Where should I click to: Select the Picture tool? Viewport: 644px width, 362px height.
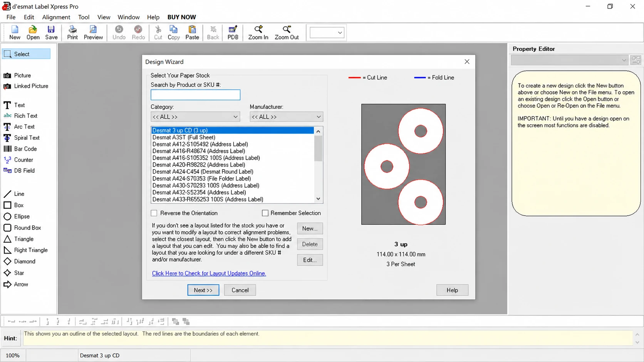[17, 75]
